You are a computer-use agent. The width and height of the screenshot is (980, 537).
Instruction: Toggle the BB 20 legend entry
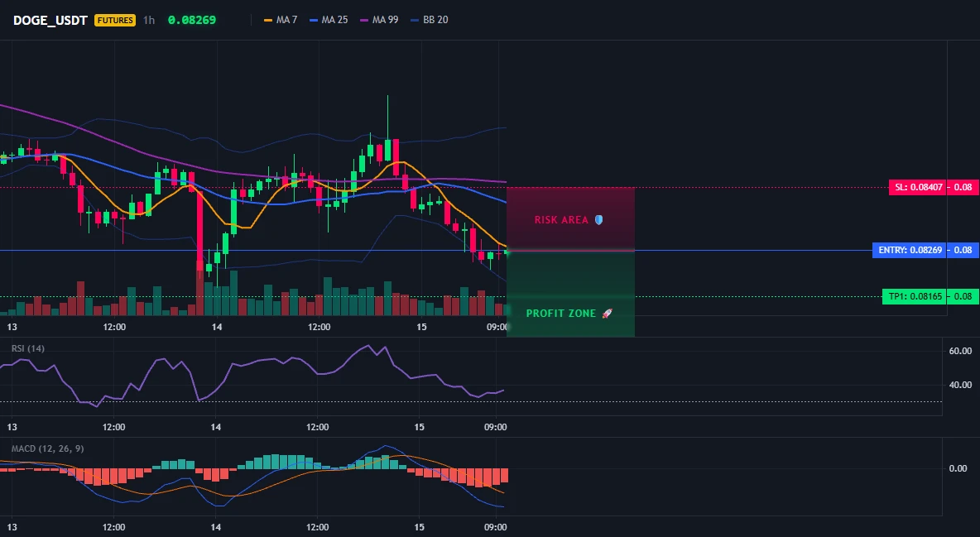[430, 20]
